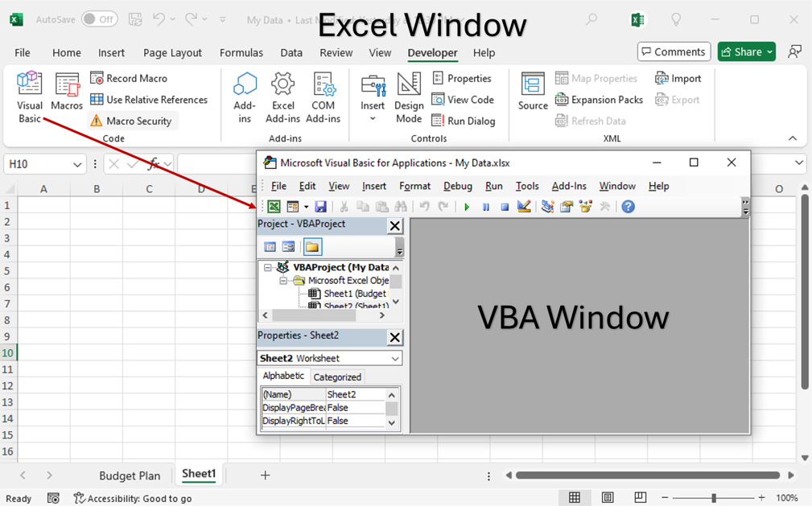Close the Properties - Sheet2 pane

(x=394, y=337)
